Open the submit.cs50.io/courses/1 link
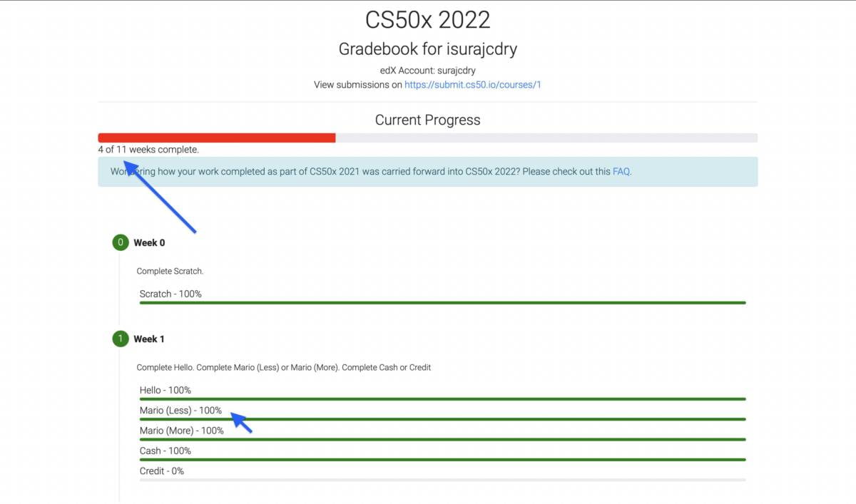 (x=473, y=85)
